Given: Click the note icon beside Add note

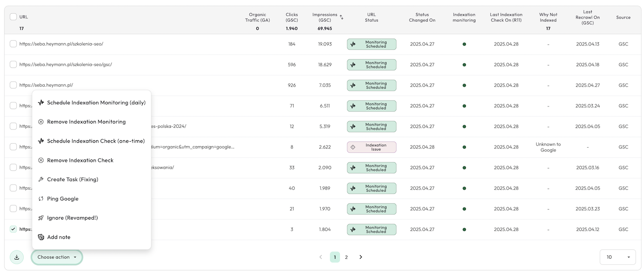Looking at the screenshot, I should click(x=41, y=237).
